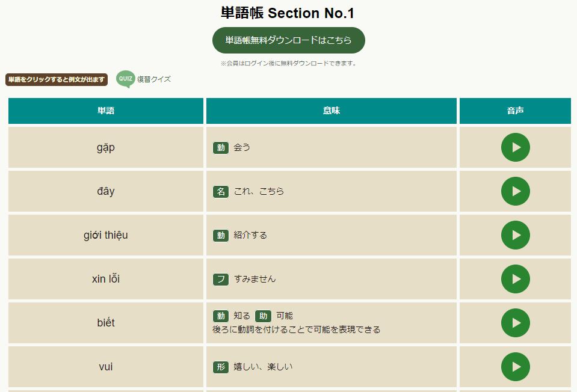Image resolution: width=577 pixels, height=392 pixels.
Task: Click the 名 tag beside これ、こちら
Action: pos(220,191)
